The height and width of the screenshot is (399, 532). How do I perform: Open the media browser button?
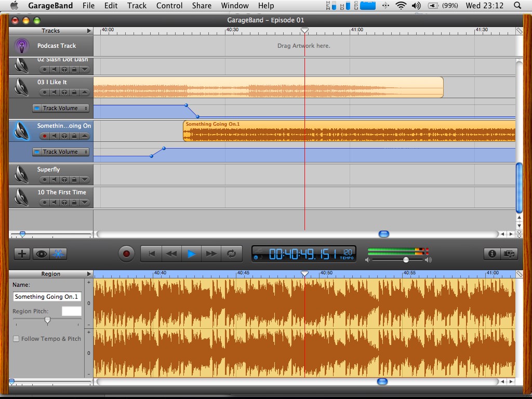(x=509, y=254)
